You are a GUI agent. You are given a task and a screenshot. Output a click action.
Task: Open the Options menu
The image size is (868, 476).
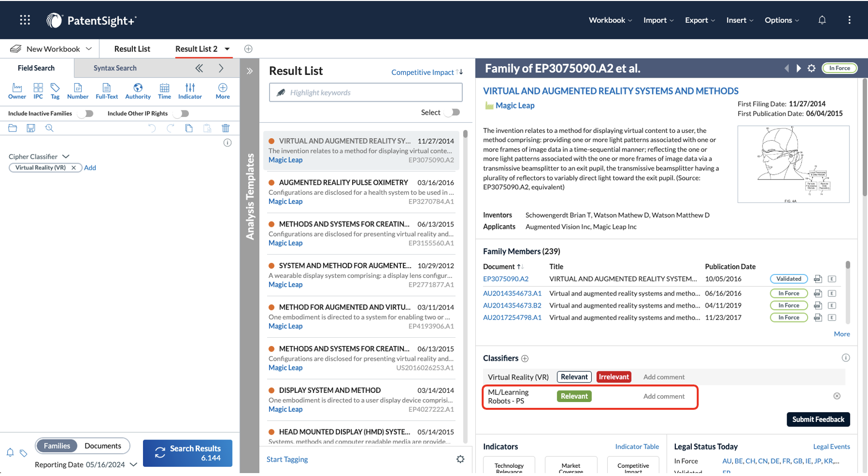click(781, 20)
